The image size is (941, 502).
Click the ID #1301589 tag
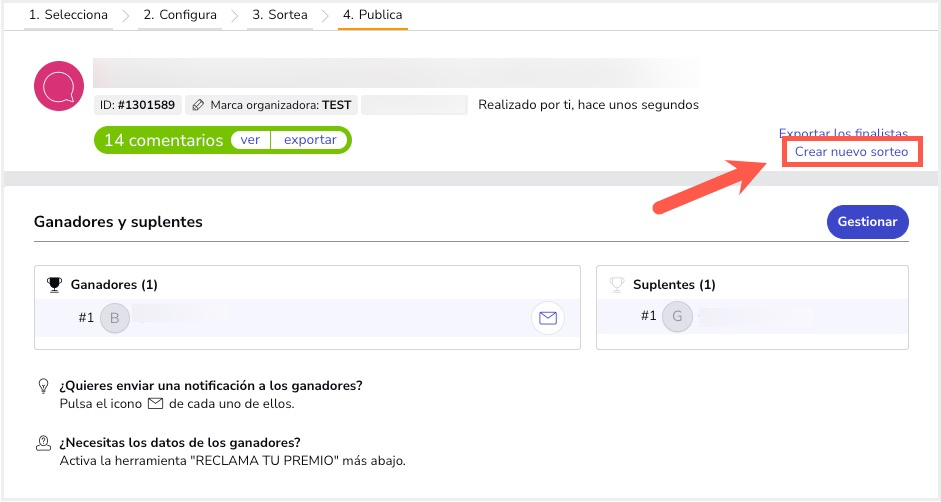[x=137, y=105]
